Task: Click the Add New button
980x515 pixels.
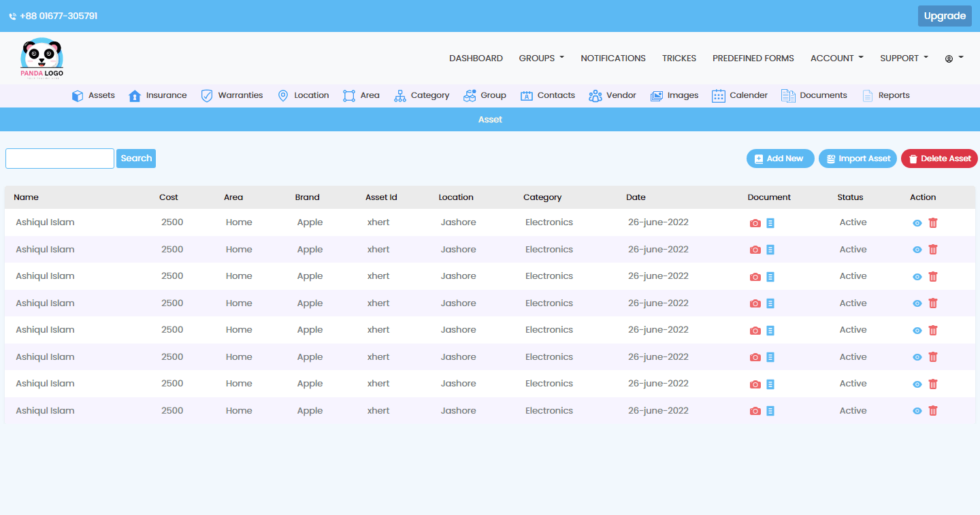Action: tap(780, 159)
